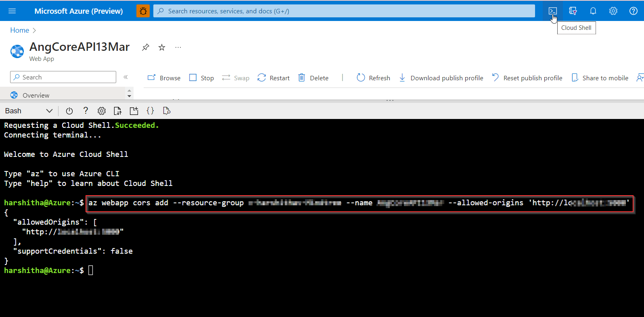Click the Microsoft Azure (Preview) logo text
This screenshot has width=644, height=317.
(79, 11)
